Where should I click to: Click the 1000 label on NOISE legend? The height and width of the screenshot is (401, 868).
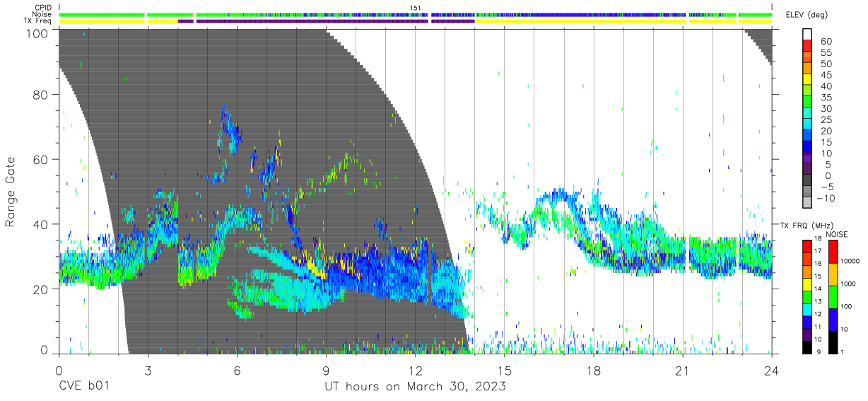[849, 284]
